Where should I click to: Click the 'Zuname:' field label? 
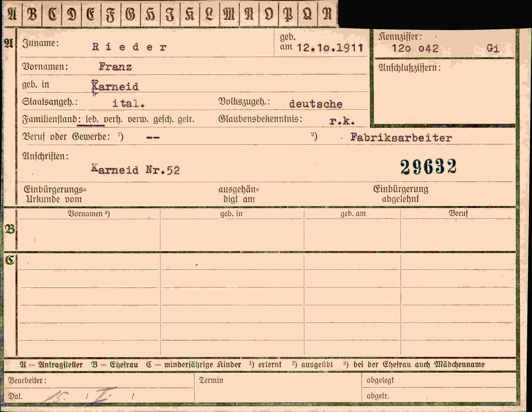(x=40, y=43)
